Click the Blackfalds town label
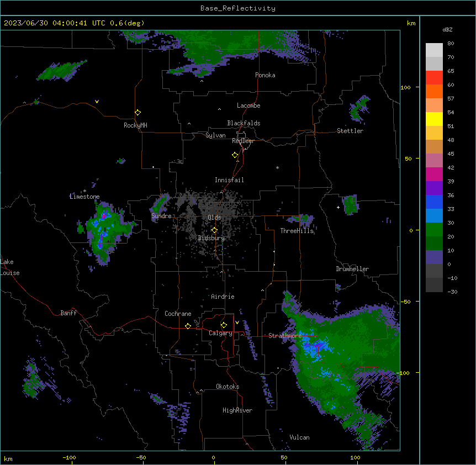 (244, 123)
